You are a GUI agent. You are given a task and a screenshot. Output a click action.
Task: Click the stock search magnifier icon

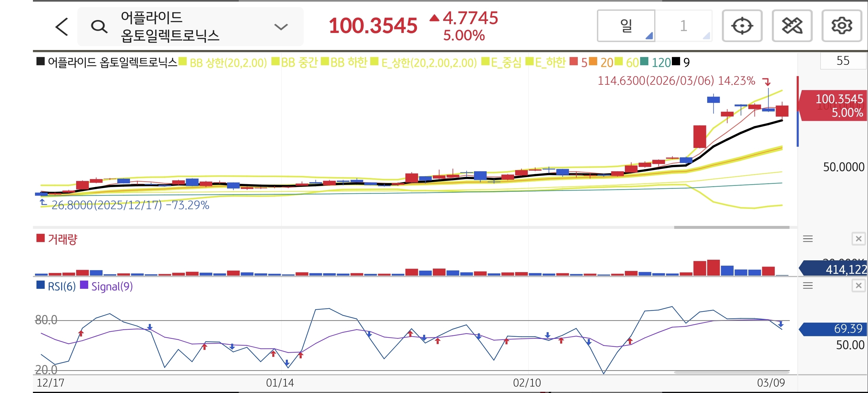tap(99, 27)
